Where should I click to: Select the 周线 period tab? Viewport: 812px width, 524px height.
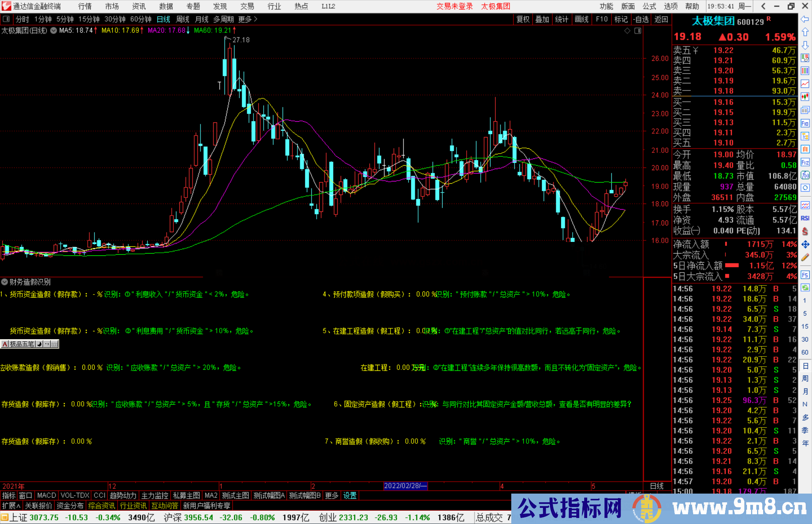coord(182,19)
